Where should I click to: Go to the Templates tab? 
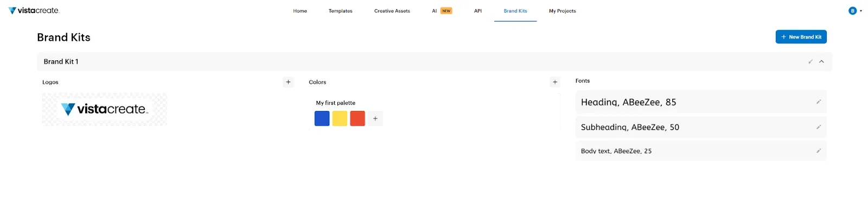[x=340, y=11]
